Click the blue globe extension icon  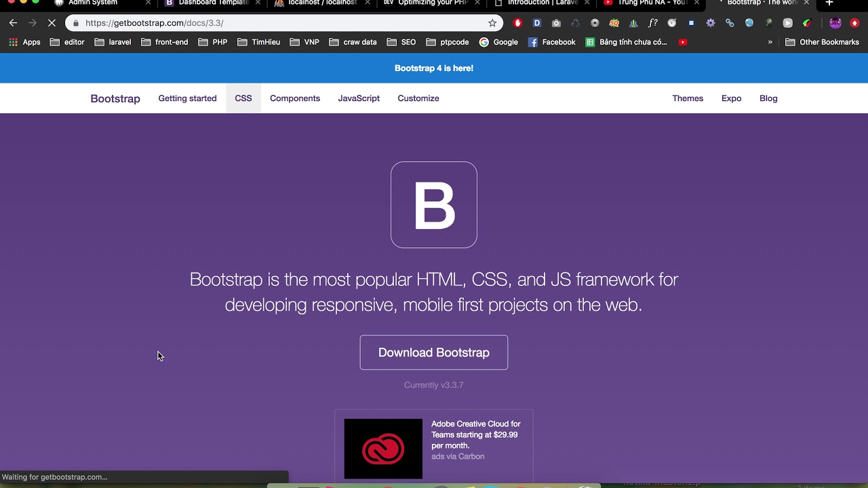[749, 23]
